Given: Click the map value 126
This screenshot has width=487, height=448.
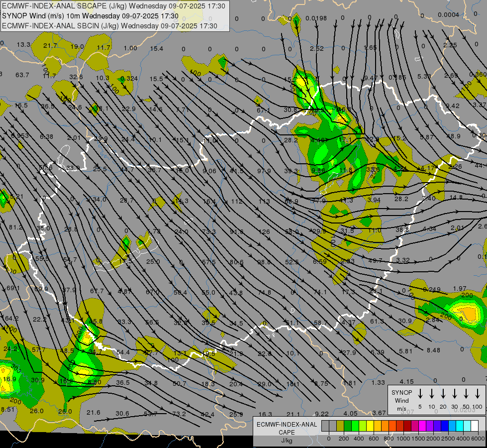Looking at the screenshot, I should [x=264, y=232].
